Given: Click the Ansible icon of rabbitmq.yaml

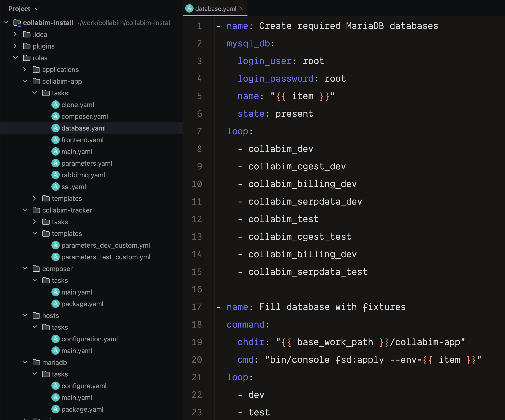Looking at the screenshot, I should 56,175.
